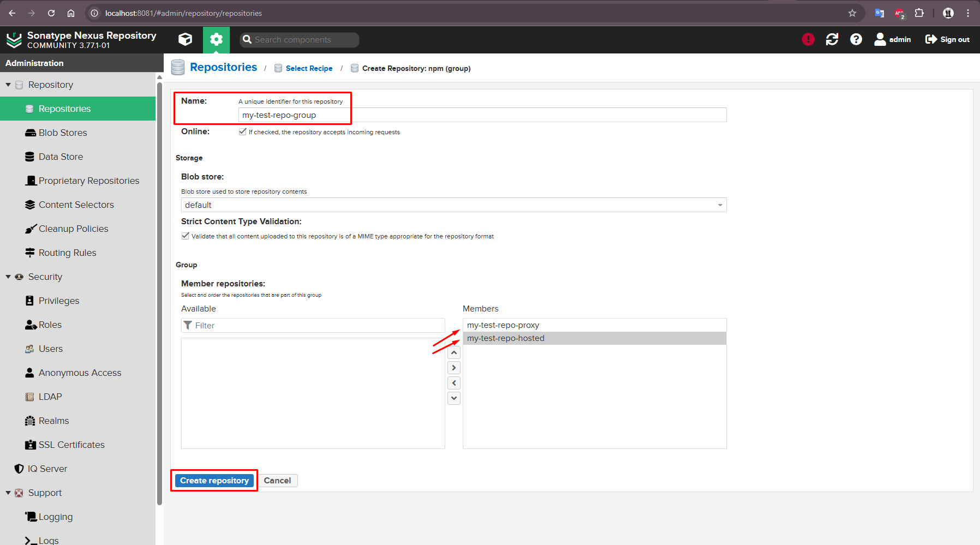This screenshot has width=980, height=545.
Task: Open the Blob store dropdown
Action: coord(453,205)
